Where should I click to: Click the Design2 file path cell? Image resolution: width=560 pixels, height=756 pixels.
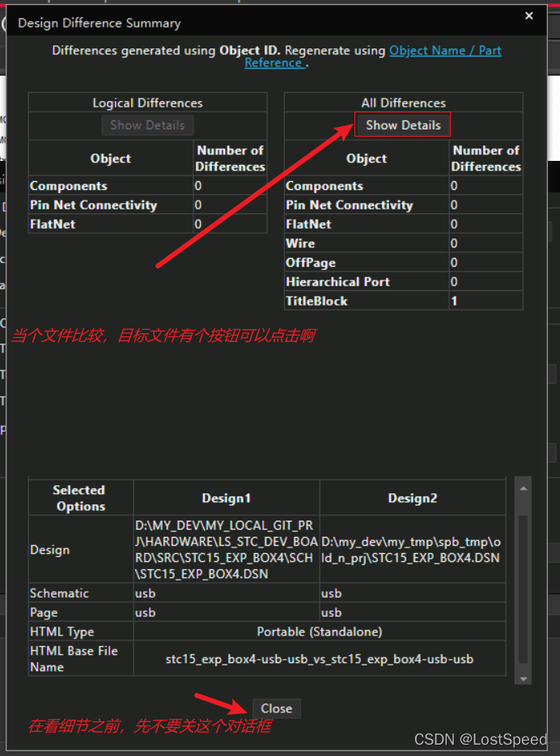(413, 550)
